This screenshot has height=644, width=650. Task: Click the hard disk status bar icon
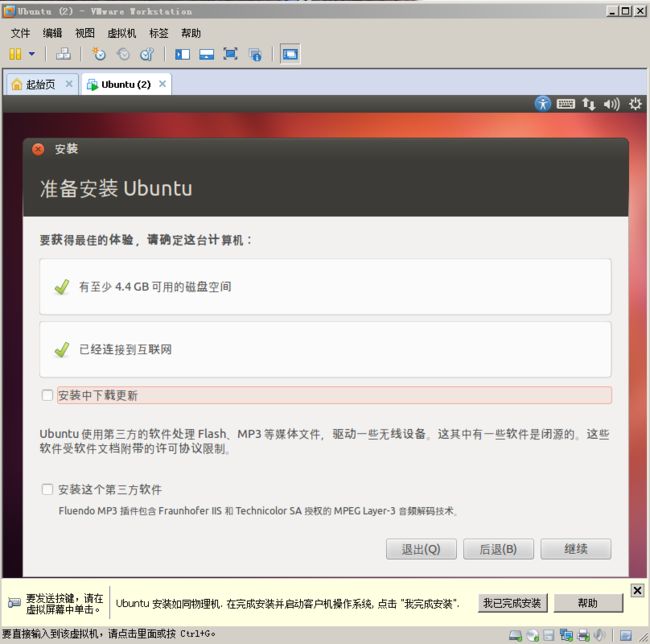[x=516, y=635]
